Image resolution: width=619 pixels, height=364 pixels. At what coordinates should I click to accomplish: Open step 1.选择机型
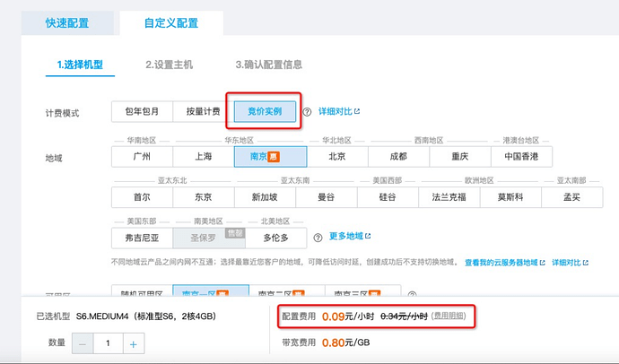click(x=80, y=65)
